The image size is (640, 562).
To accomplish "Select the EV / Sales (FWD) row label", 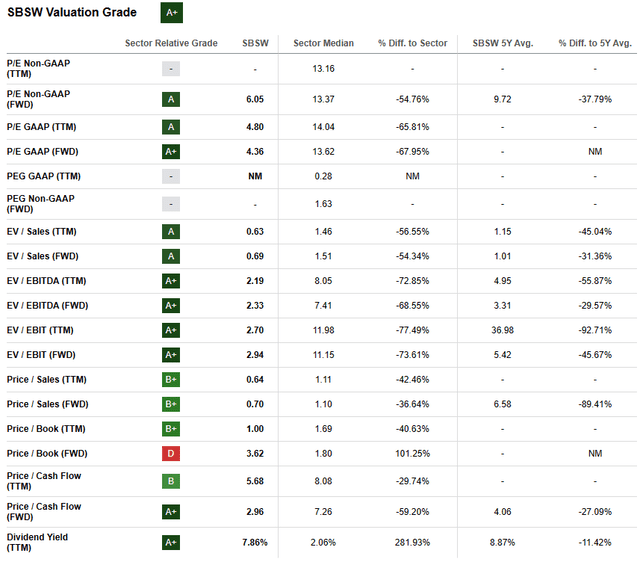I will click(42, 256).
